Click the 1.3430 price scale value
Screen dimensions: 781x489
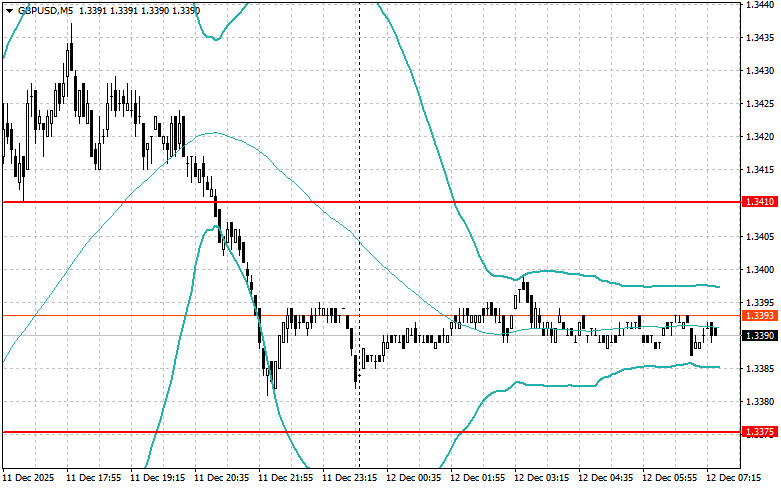(760, 71)
